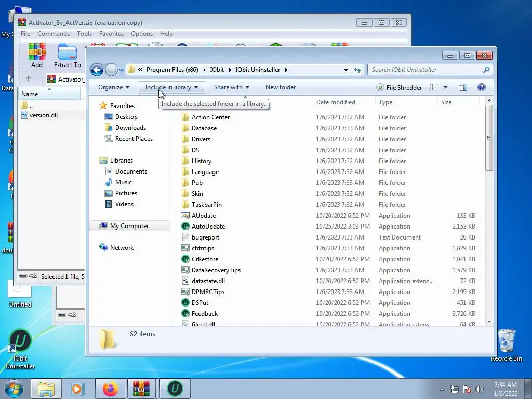This screenshot has height=399, width=532.
Task: Open WinRAR File menu
Action: coord(25,34)
